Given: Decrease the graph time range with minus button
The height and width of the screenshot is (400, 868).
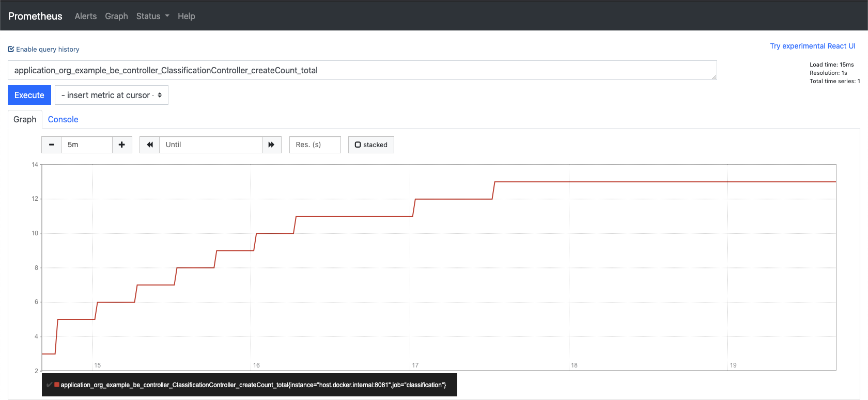Looking at the screenshot, I should click(x=51, y=145).
